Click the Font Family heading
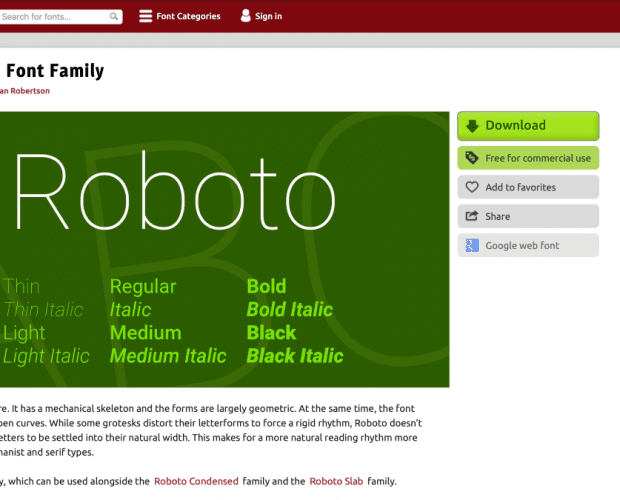This screenshot has height=500, width=620. (x=55, y=71)
